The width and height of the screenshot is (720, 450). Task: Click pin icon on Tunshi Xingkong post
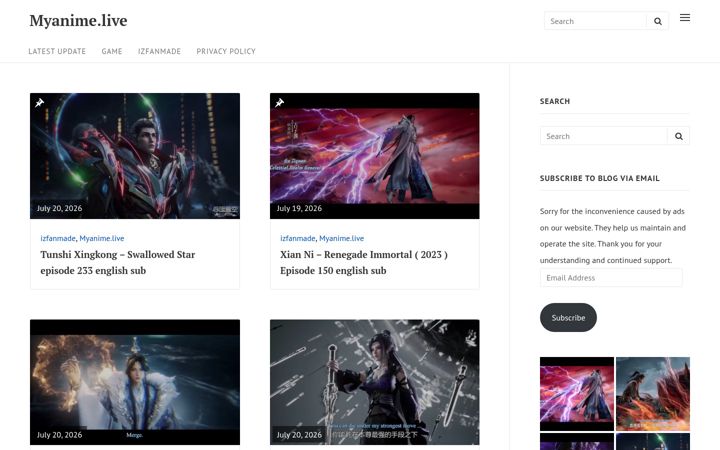pos(39,102)
